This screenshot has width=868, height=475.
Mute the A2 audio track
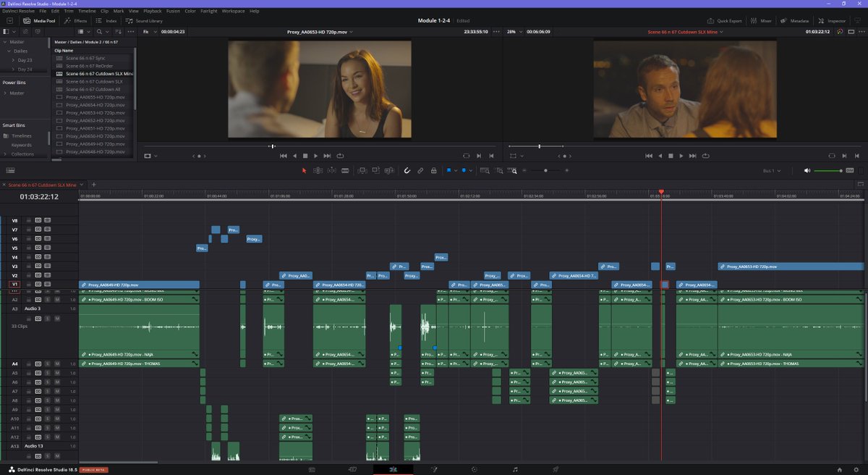(56, 299)
